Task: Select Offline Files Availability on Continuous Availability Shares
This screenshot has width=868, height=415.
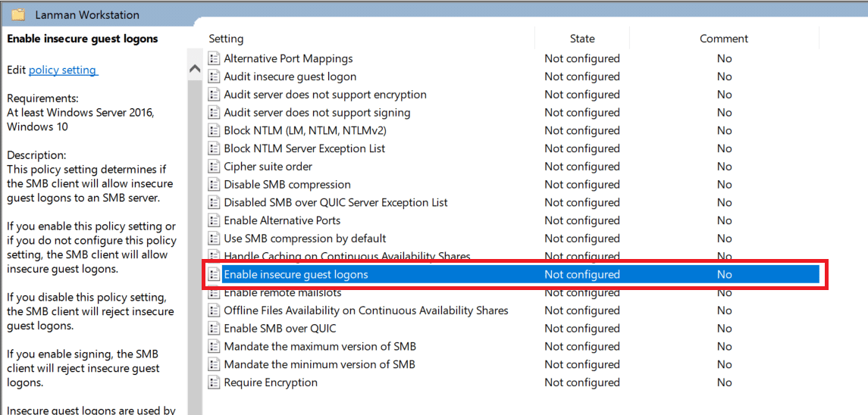Action: (365, 310)
